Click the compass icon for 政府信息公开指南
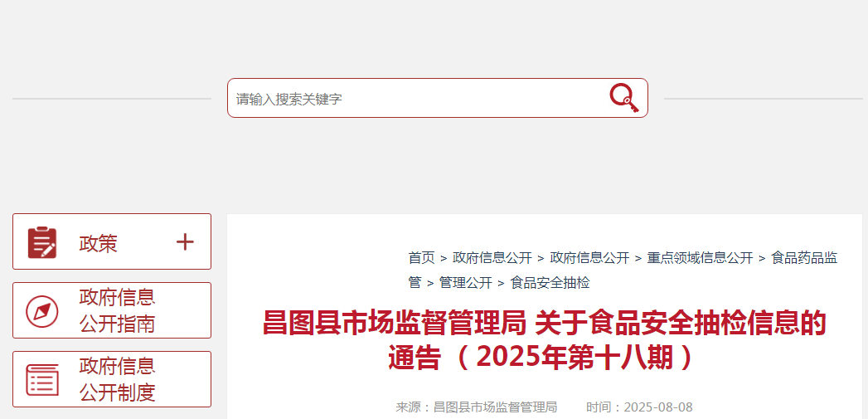 coord(42,311)
